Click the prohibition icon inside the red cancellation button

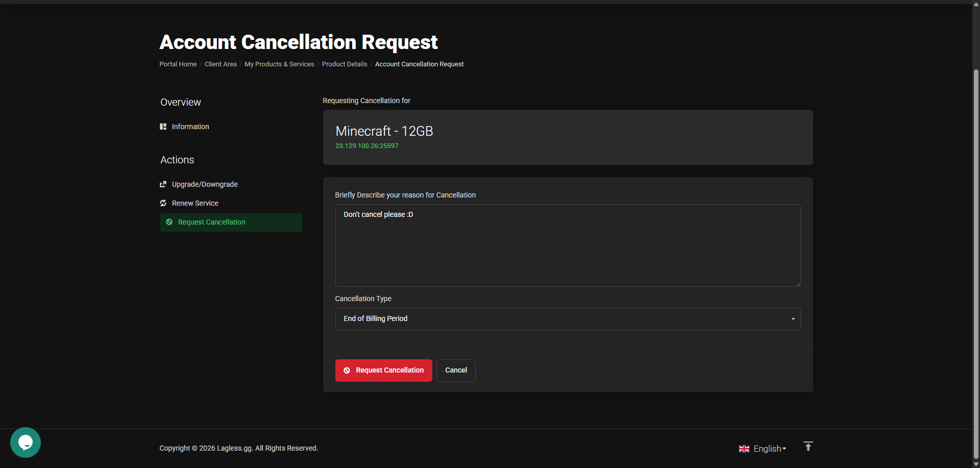(x=347, y=370)
